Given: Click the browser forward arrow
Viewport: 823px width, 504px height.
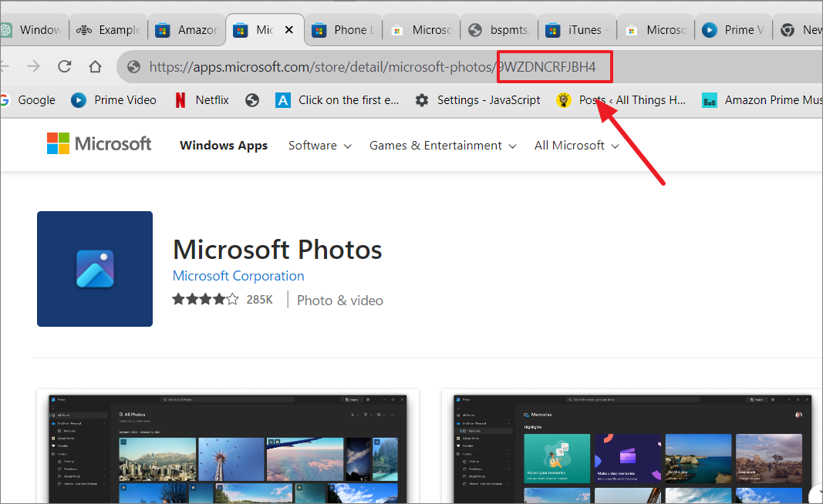Looking at the screenshot, I should 33,66.
